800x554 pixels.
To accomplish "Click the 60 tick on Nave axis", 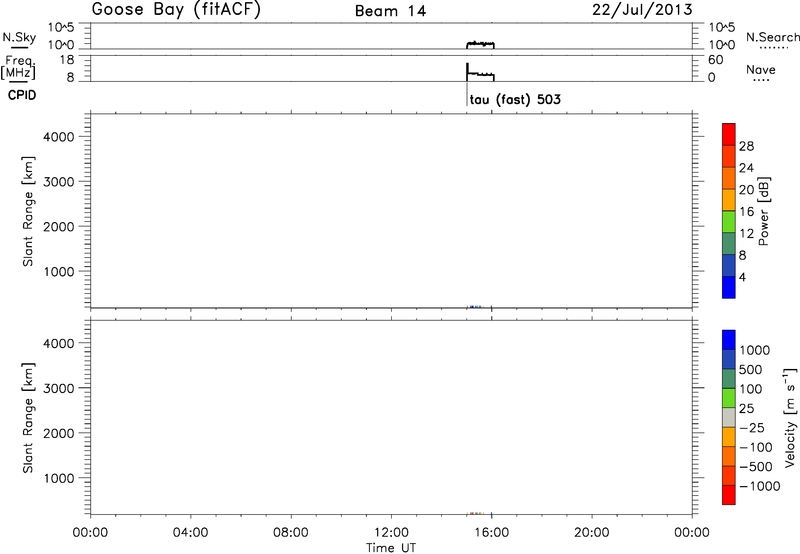I will click(x=715, y=60).
